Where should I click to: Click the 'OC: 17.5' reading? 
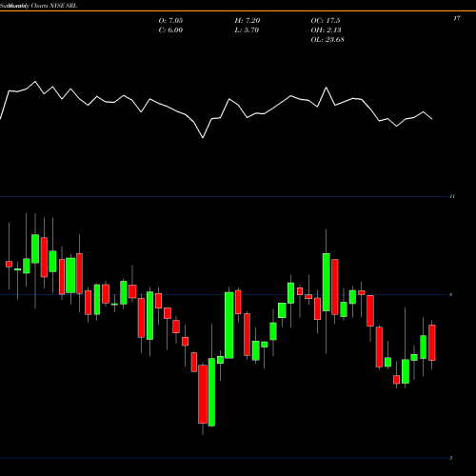pyautogui.click(x=326, y=21)
